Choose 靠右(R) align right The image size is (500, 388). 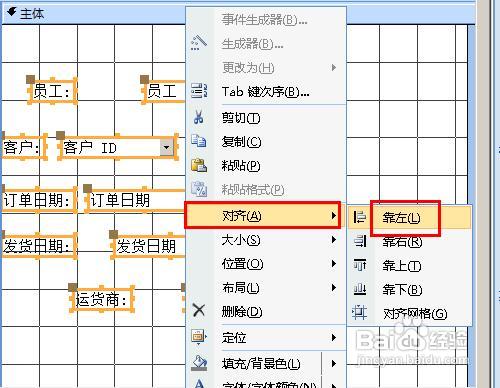click(410, 241)
